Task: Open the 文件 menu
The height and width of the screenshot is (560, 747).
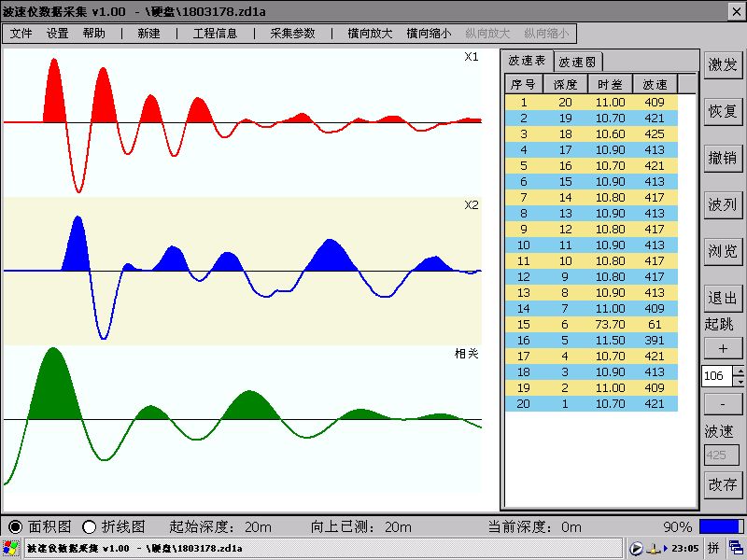Action: point(21,33)
